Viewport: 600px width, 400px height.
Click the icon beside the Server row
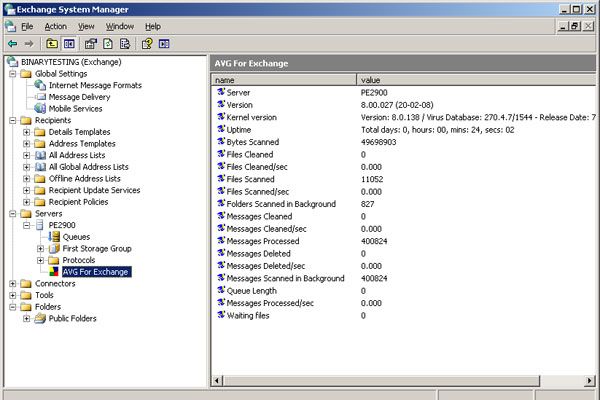pyautogui.click(x=221, y=92)
